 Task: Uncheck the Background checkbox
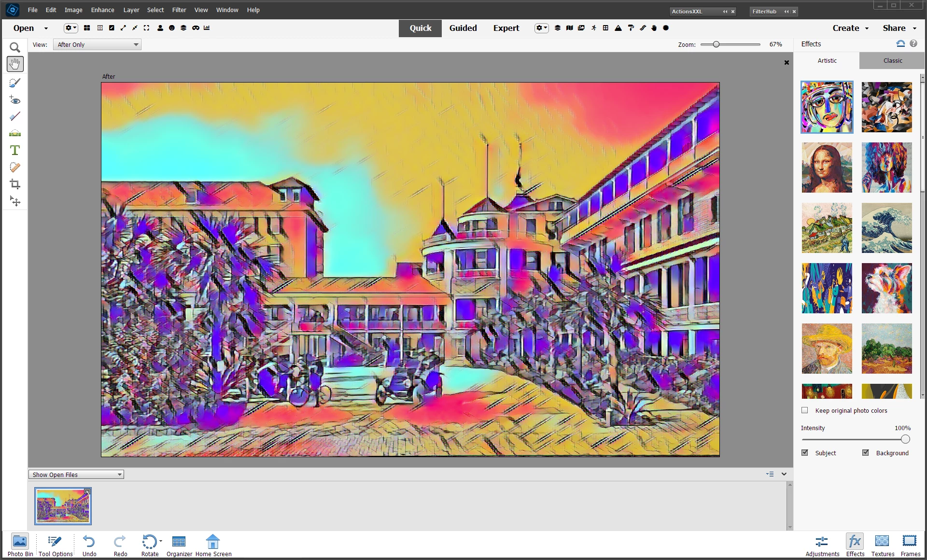point(866,453)
